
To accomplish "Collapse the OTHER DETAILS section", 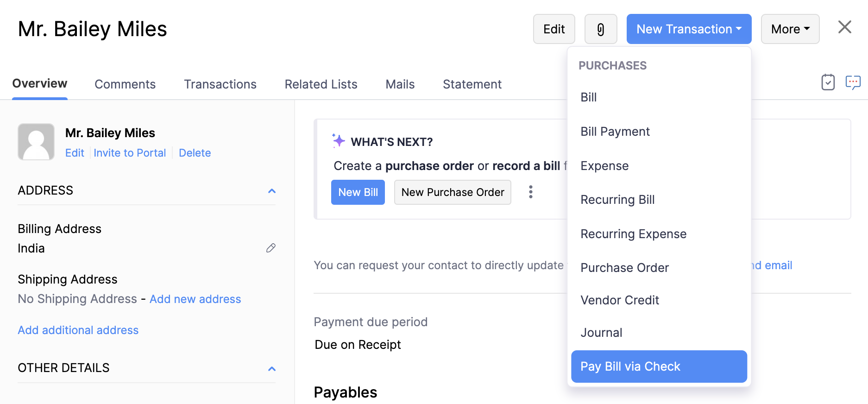I will coord(272,369).
